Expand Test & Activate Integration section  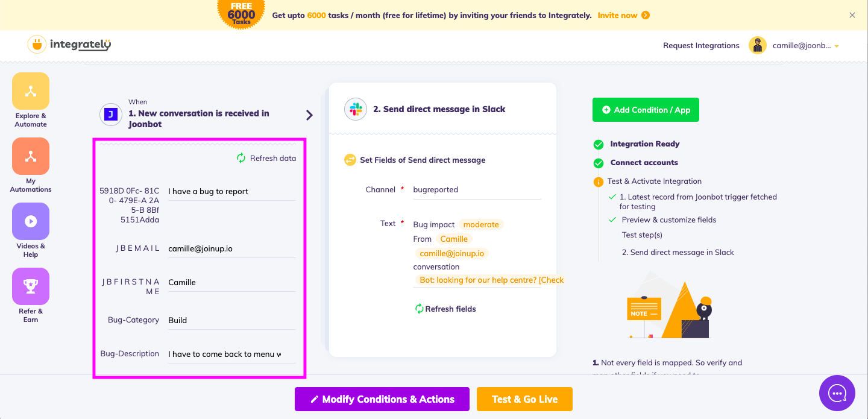pyautogui.click(x=655, y=181)
